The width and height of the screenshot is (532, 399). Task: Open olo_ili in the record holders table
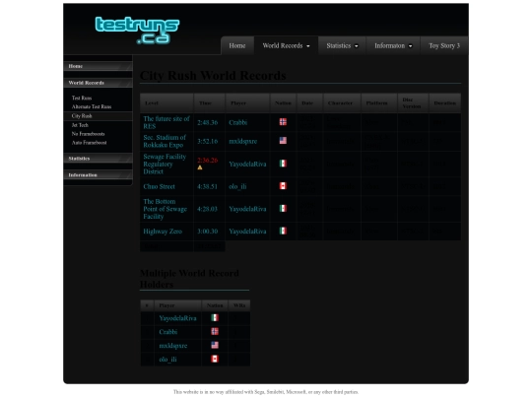167,360
